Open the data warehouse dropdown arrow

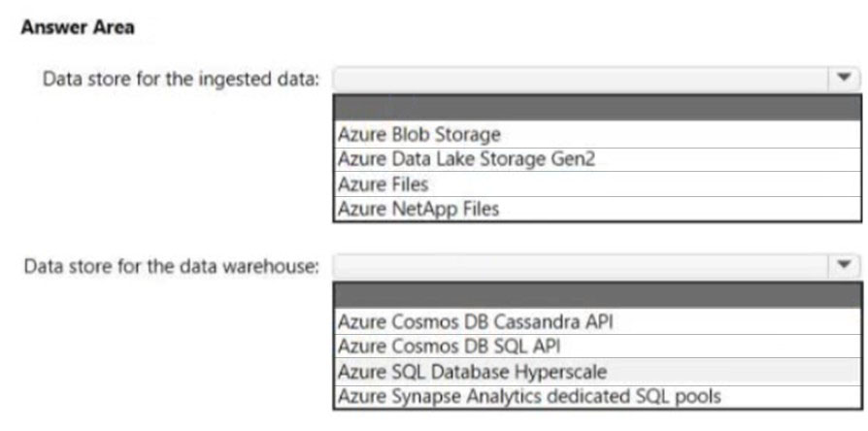[x=844, y=266]
